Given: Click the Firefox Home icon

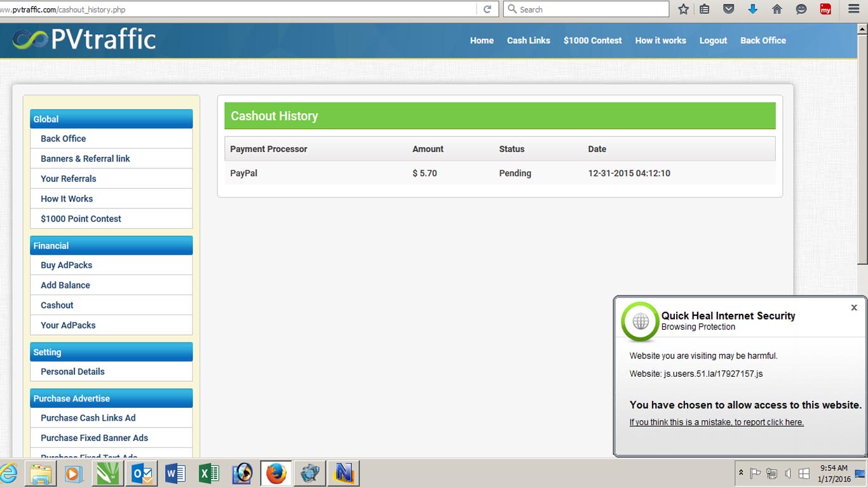Looking at the screenshot, I should coord(777,10).
